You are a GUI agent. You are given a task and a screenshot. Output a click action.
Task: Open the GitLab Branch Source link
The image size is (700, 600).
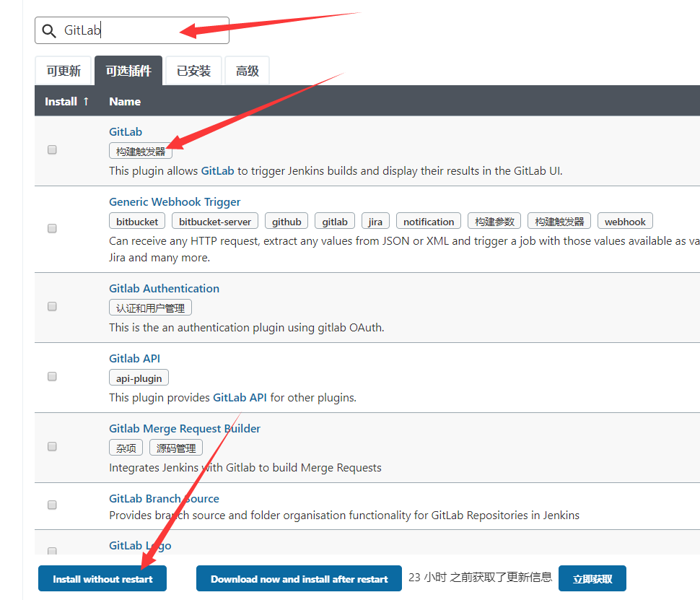click(164, 499)
